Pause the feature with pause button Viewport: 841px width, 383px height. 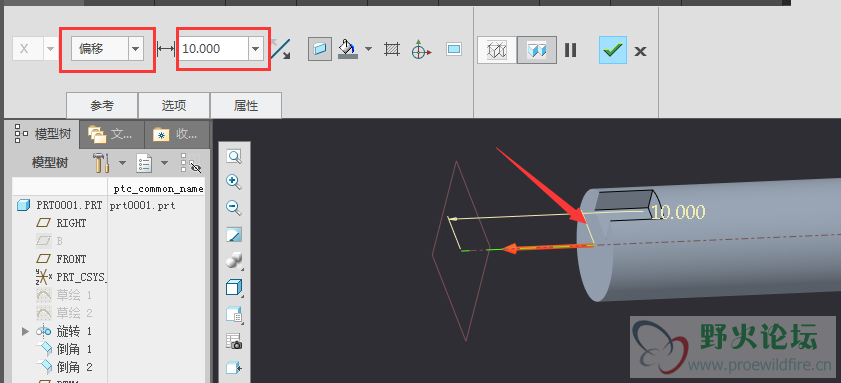pyautogui.click(x=570, y=50)
